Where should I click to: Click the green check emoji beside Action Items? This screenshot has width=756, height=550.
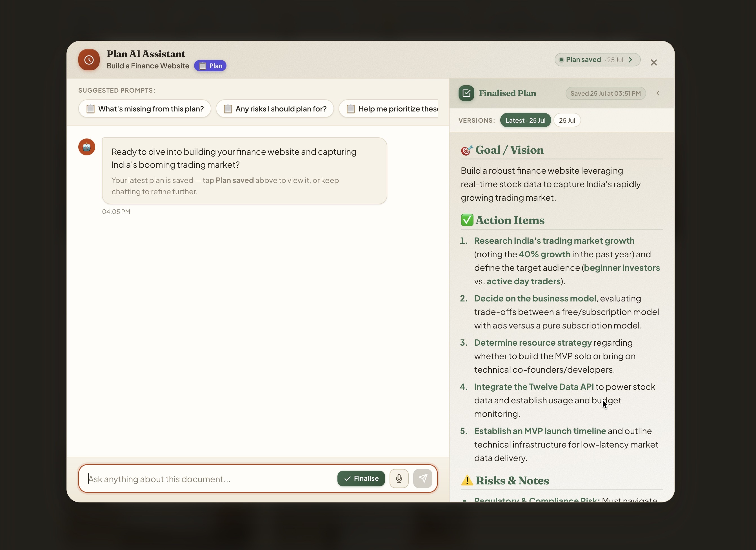click(x=467, y=220)
